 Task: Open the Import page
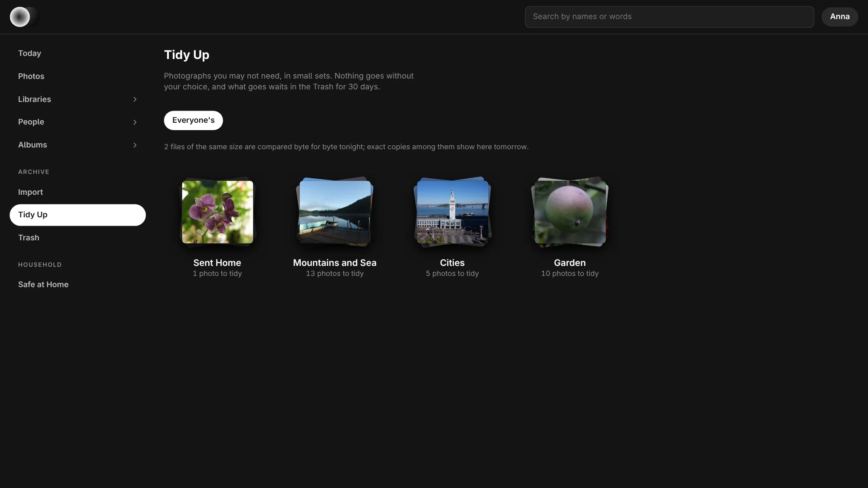78,192
